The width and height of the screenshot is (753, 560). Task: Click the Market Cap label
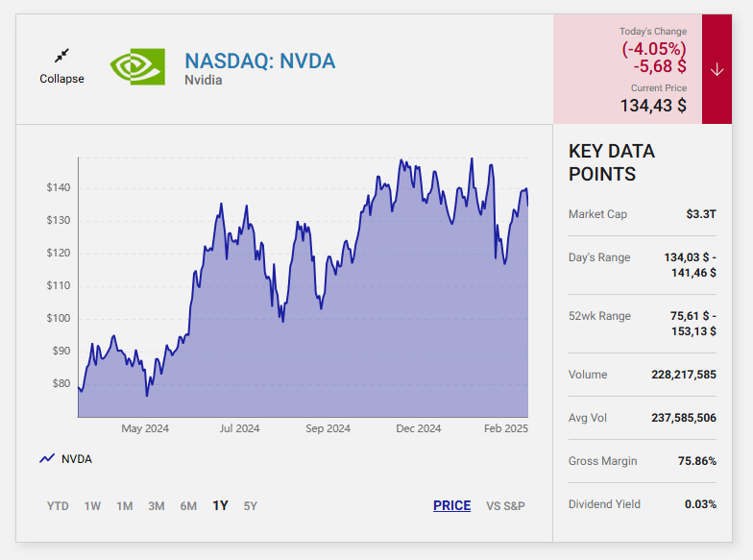597,214
